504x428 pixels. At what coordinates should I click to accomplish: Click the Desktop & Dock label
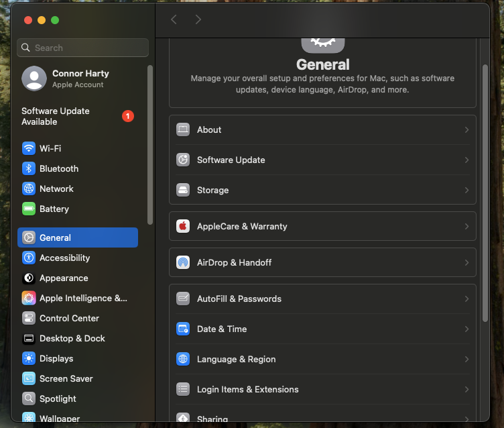[x=72, y=339]
